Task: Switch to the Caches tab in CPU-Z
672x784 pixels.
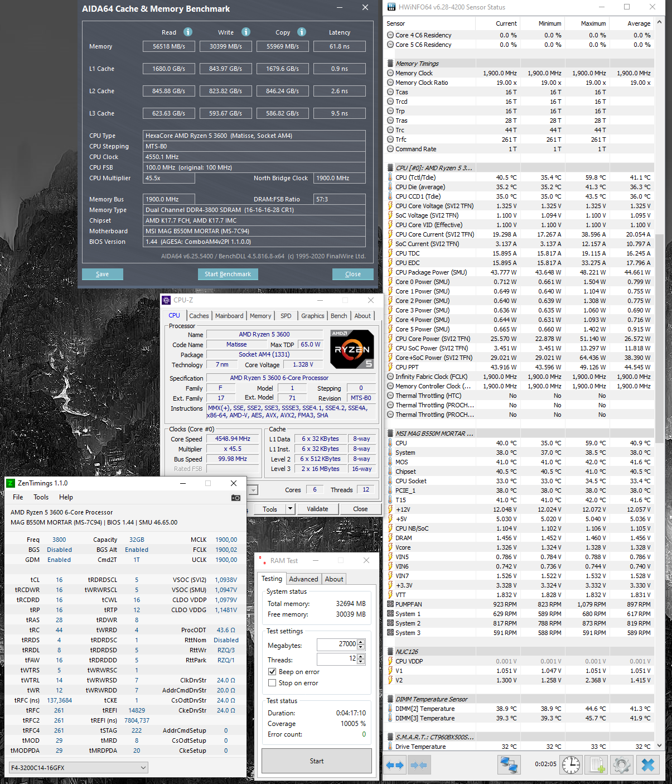Action: pos(199,316)
